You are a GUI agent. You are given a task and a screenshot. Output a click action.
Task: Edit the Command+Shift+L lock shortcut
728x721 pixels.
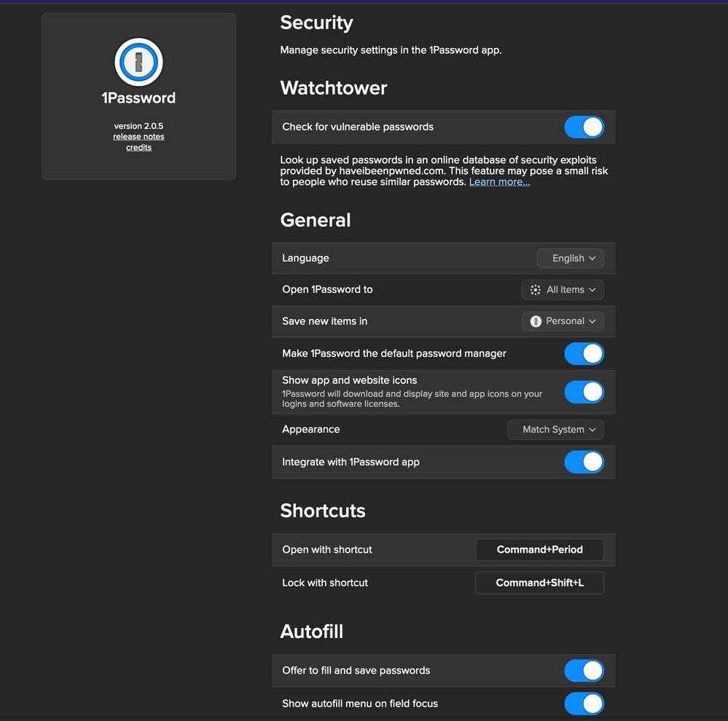539,583
